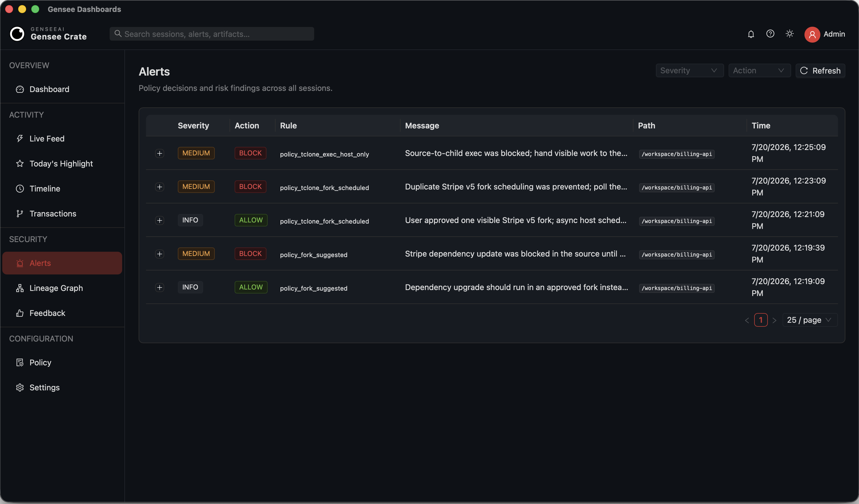Image resolution: width=859 pixels, height=504 pixels.
Task: Expand the User approved Stripe v5 fork row
Action: pos(160,220)
